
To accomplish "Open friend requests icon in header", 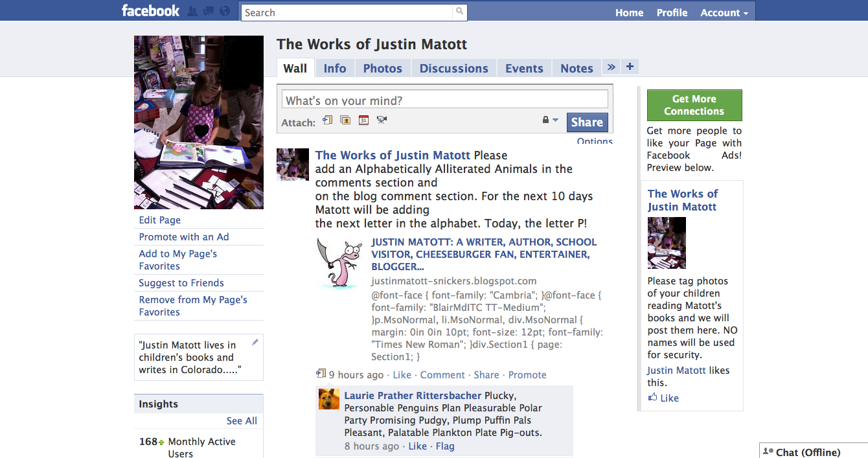I will tap(192, 11).
